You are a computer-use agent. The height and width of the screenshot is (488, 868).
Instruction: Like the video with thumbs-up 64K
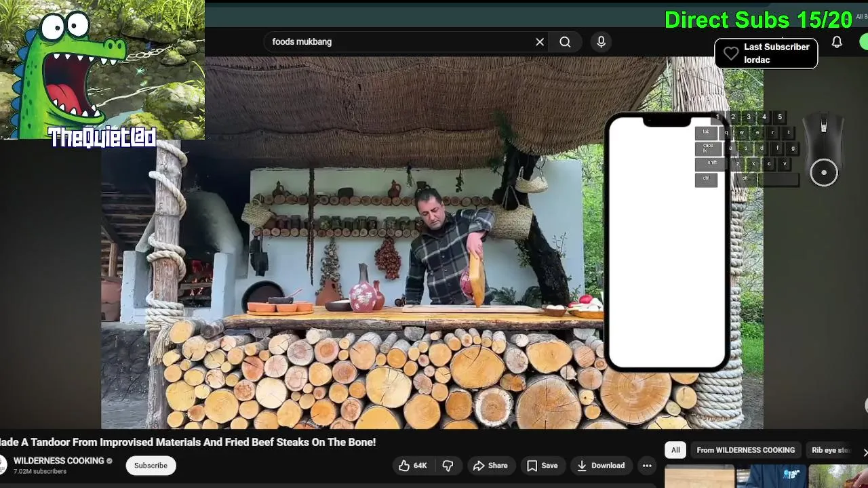pos(412,466)
